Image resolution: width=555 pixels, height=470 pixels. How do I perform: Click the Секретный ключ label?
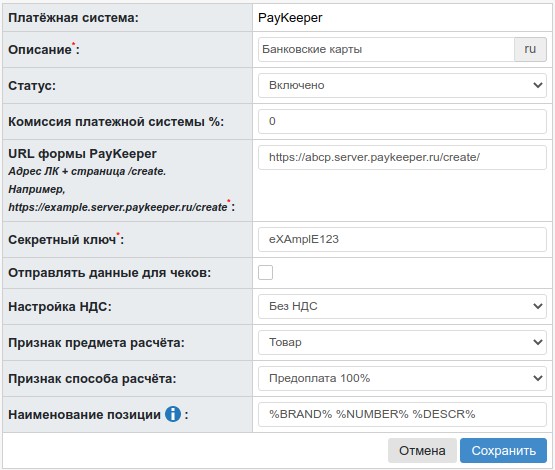tap(66, 240)
